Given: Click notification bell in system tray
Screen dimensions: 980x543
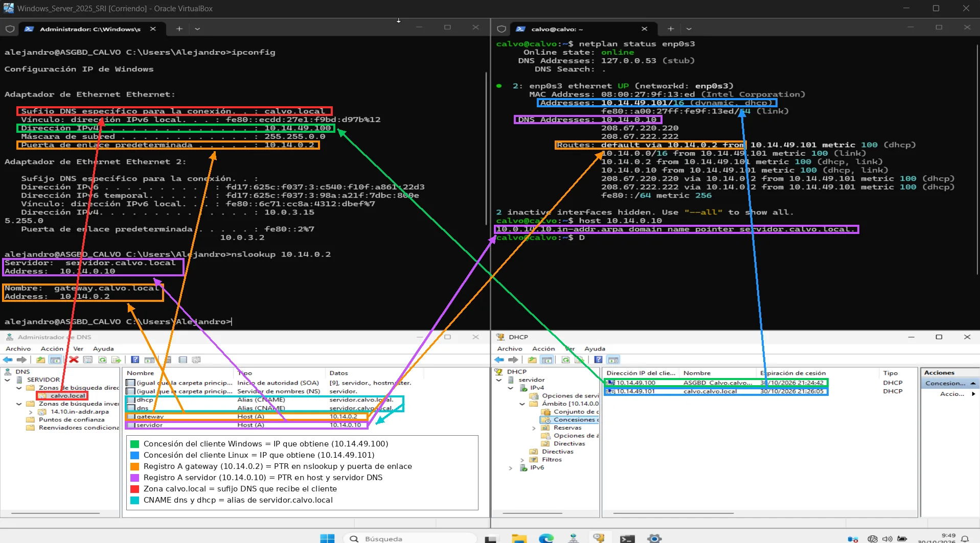Looking at the screenshot, I should click(x=965, y=539).
